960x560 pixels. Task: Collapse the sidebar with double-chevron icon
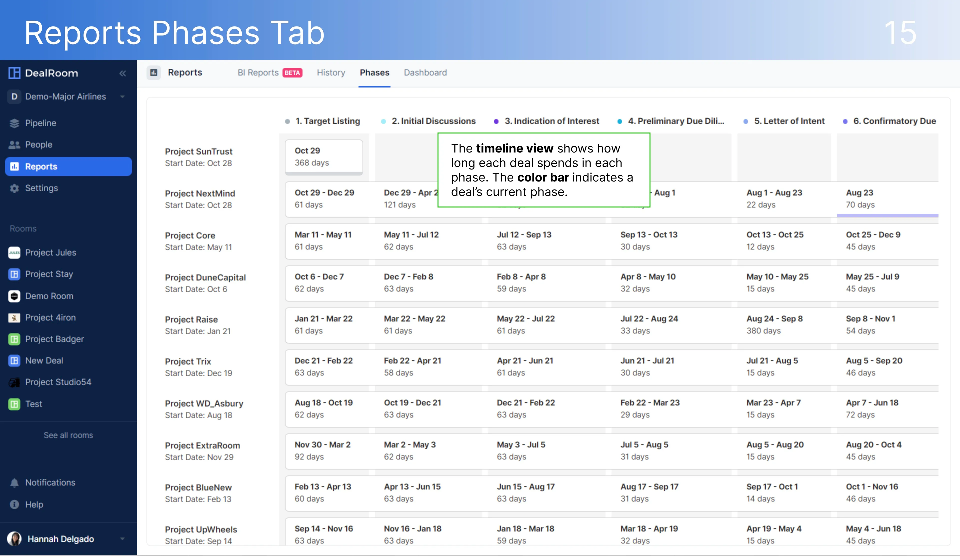[122, 73]
